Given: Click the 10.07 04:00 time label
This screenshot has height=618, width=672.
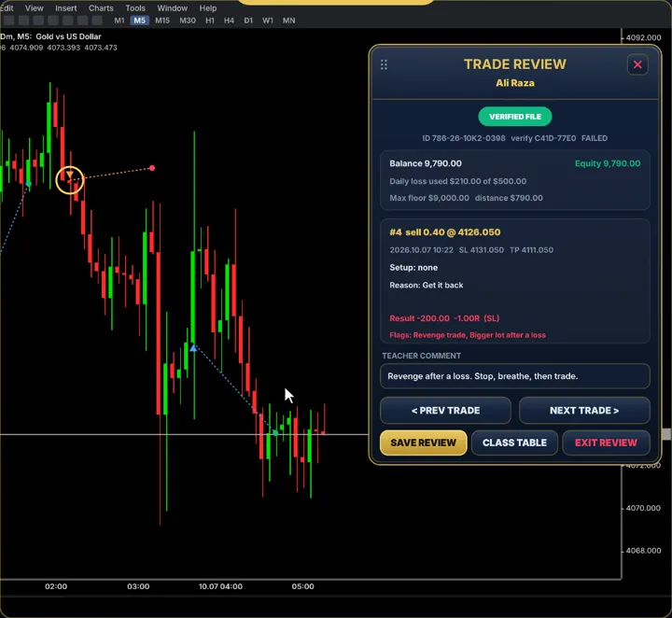Looking at the screenshot, I should (x=220, y=586).
